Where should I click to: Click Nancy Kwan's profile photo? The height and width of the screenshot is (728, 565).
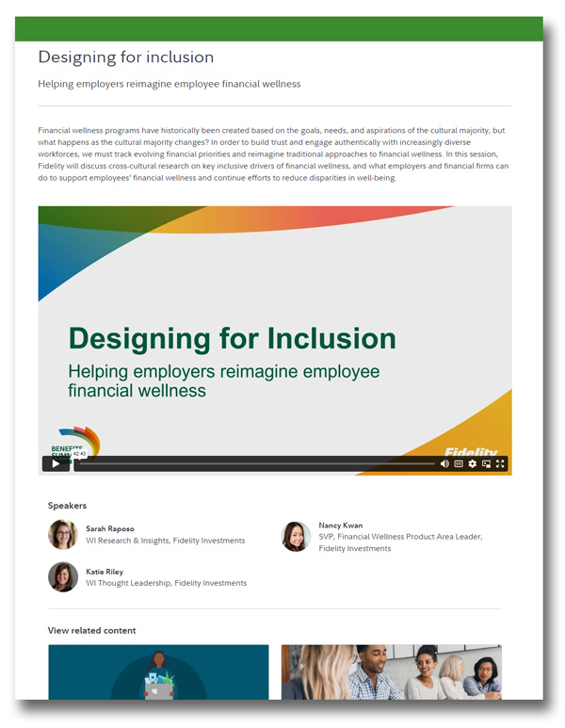[x=296, y=536]
